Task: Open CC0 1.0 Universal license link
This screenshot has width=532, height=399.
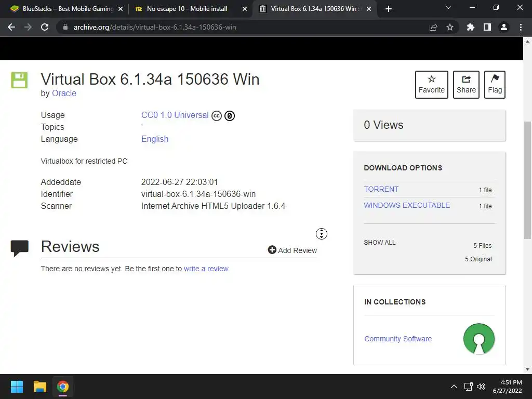Action: coord(175,115)
